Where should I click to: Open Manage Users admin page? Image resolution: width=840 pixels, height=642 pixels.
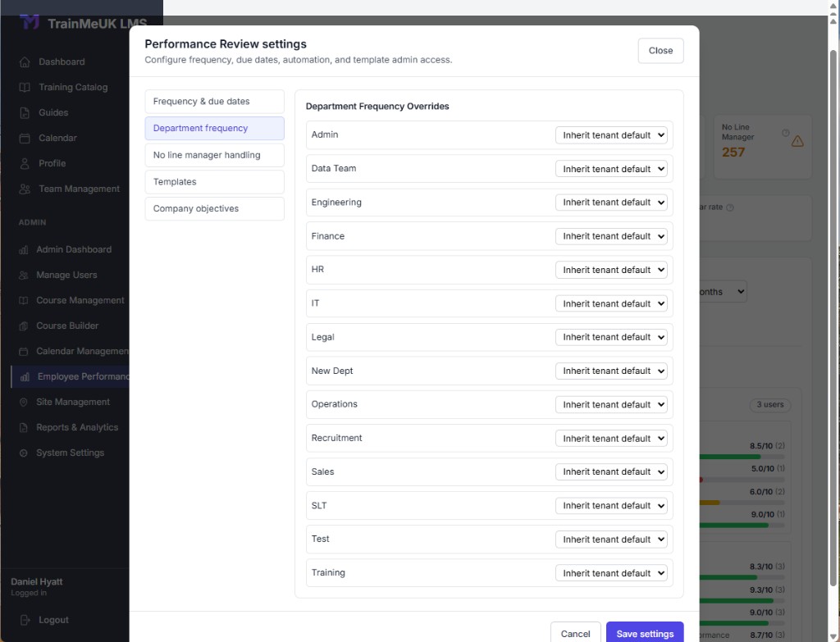(x=66, y=275)
